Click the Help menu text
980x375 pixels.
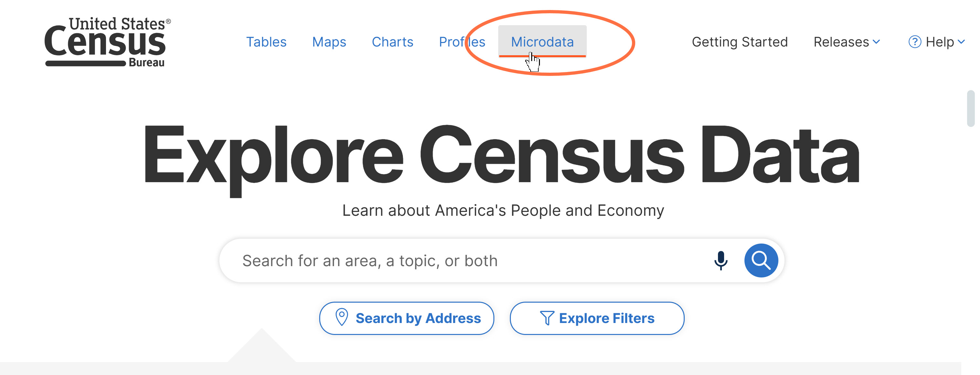[940, 42]
